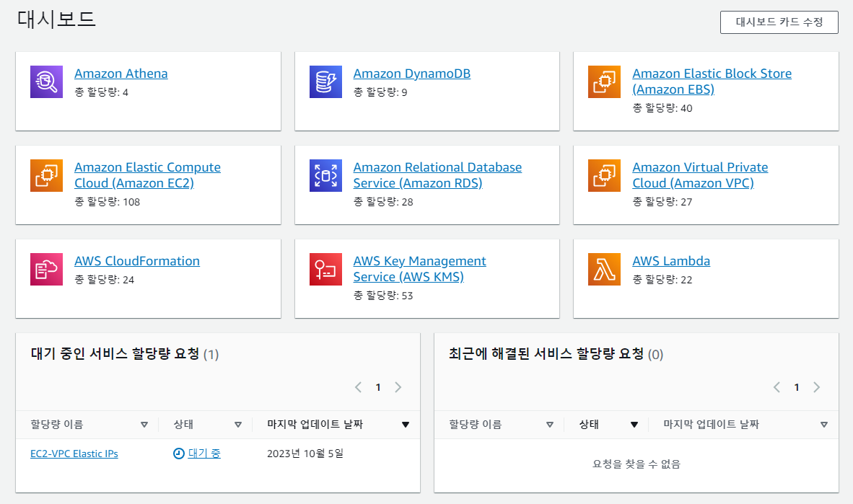The height and width of the screenshot is (504, 853).
Task: Sort resolved requests by 마지막 업데이트 날짜 arrow
Action: click(823, 425)
